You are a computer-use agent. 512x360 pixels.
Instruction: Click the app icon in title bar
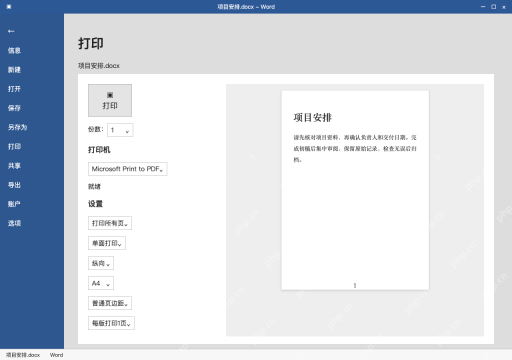click(x=9, y=7)
